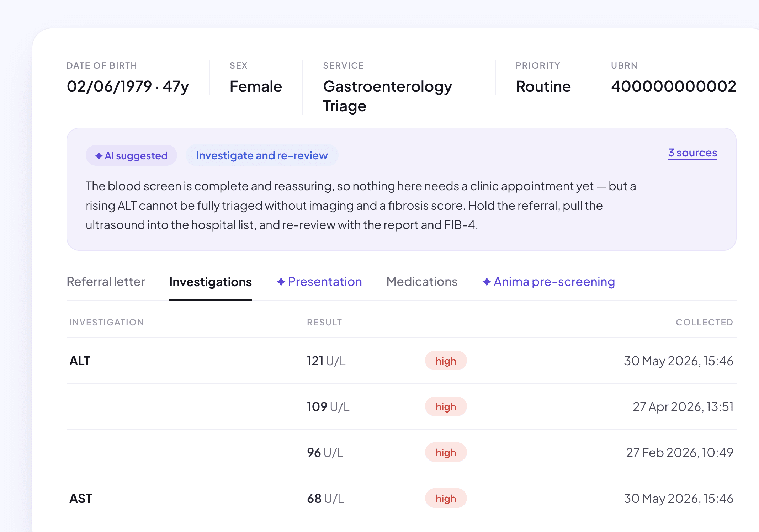This screenshot has height=532, width=759.
Task: Open the Referral letter tab
Action: pyautogui.click(x=106, y=282)
